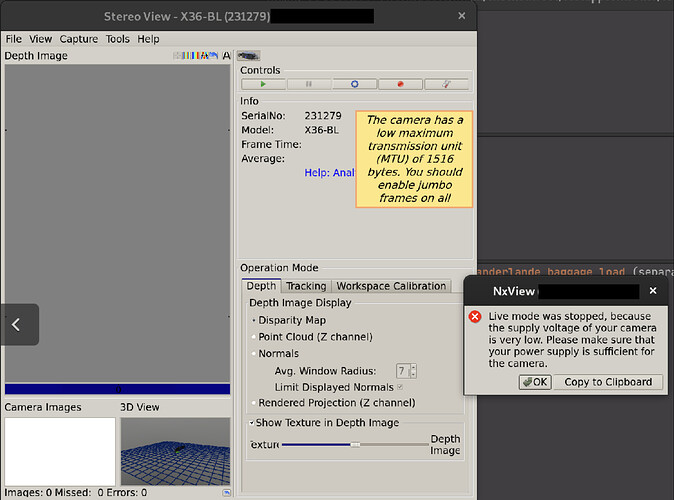Click the pause button in Controls
This screenshot has height=500, width=674.
[x=308, y=85]
